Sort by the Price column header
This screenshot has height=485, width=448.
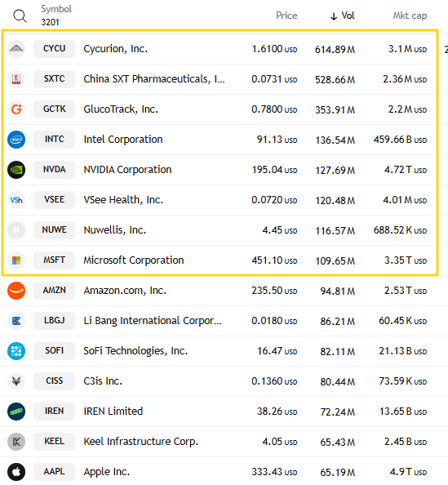[286, 16]
